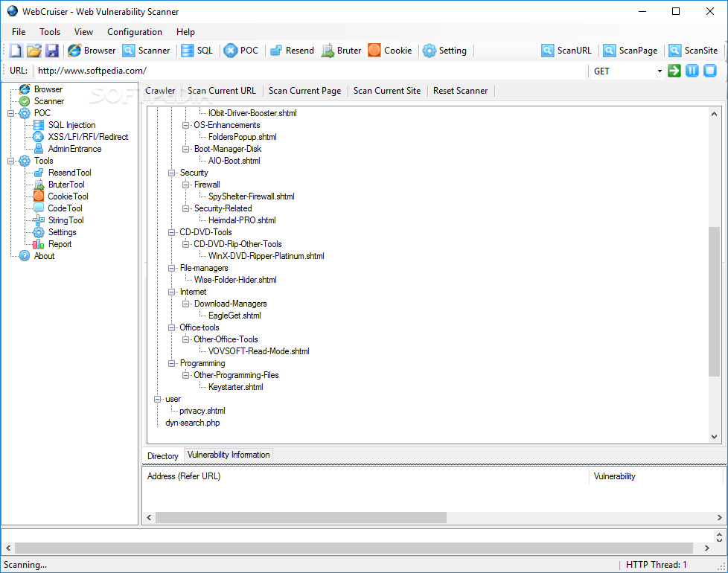The height and width of the screenshot is (573, 728).
Task: Click ScanSite in the toolbar
Action: (694, 51)
